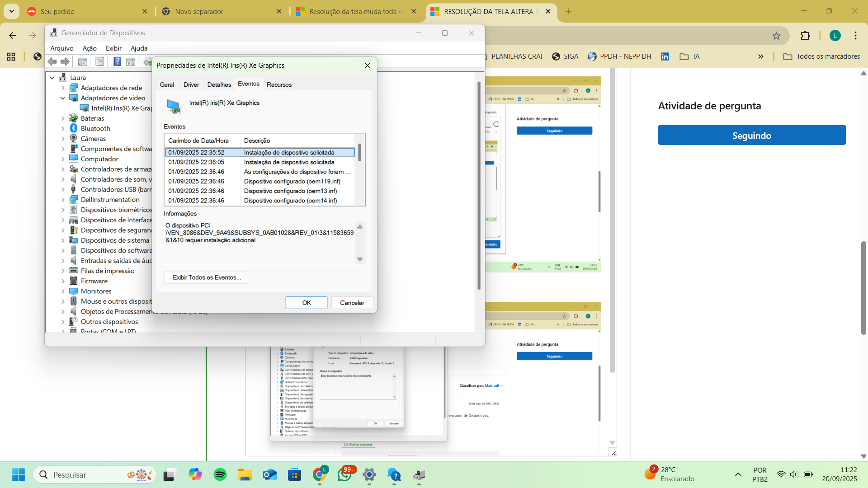The width and height of the screenshot is (868, 488).
Task: Bookmark this page with the star icon
Action: point(776,36)
